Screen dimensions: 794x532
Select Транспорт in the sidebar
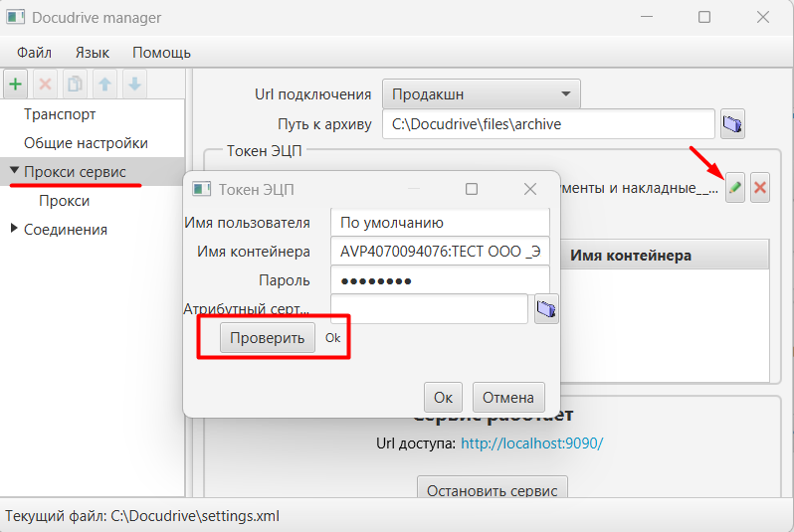point(60,114)
